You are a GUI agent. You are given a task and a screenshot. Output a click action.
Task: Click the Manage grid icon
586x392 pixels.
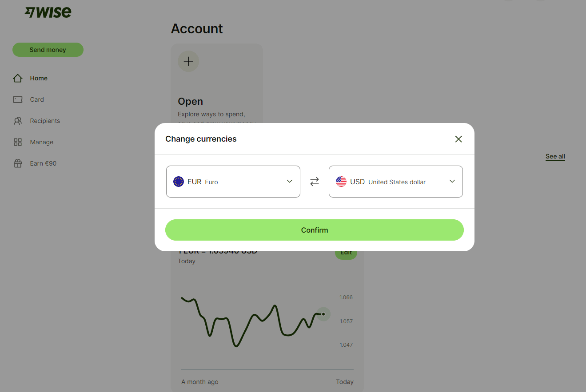coord(18,142)
